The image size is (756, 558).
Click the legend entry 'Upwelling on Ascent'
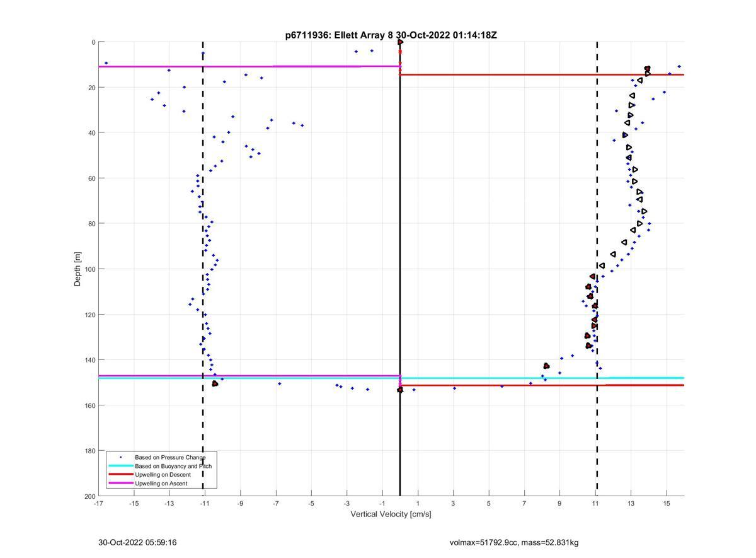click(x=163, y=484)
